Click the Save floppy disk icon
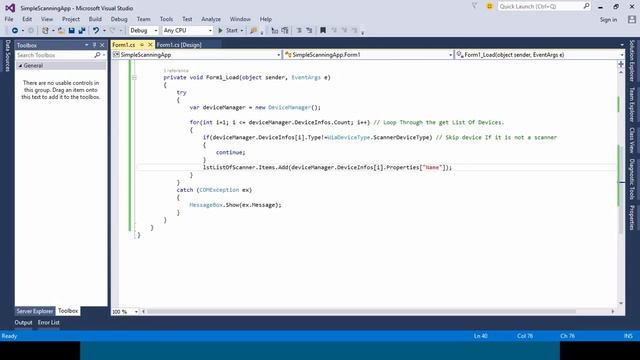 point(71,31)
